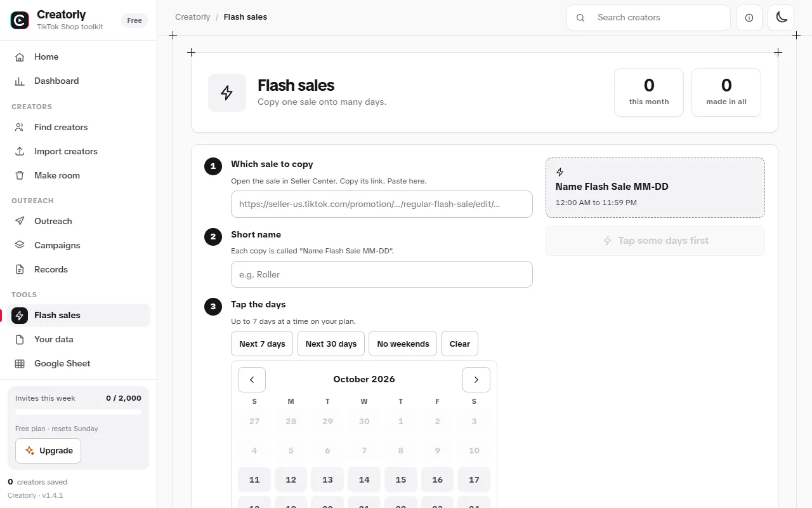Open Google Sheet grid icon
Screen dimensions: 812x508
[x=20, y=363]
